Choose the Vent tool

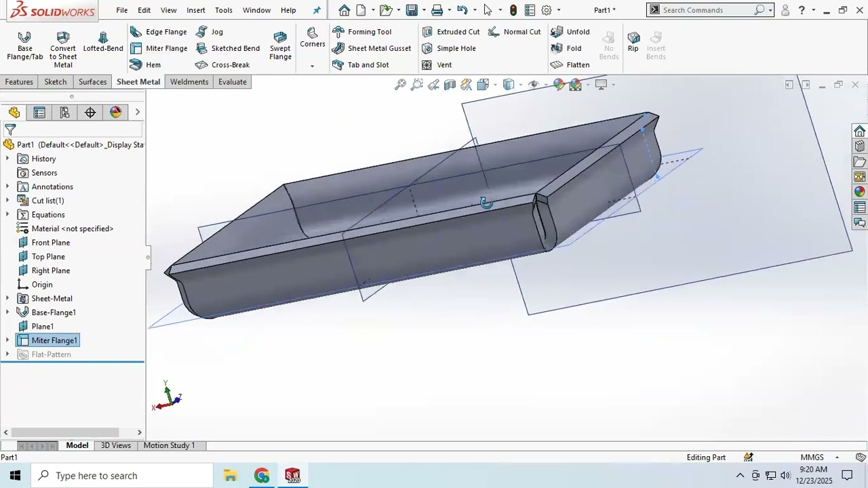tap(436, 65)
